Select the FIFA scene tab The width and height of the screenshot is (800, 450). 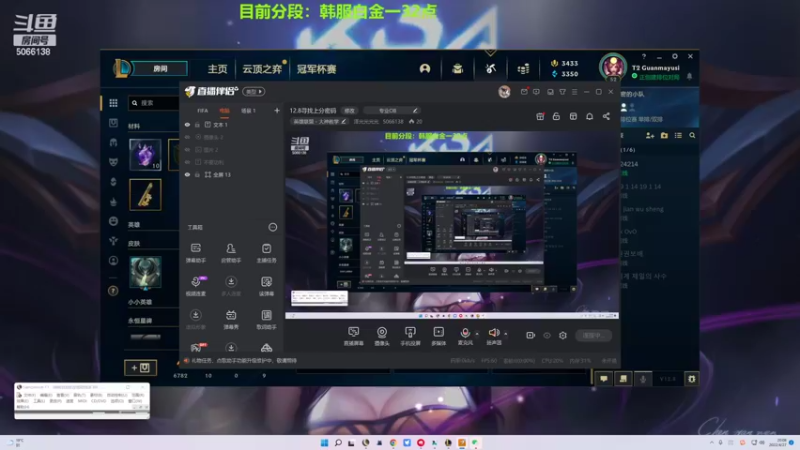(203, 111)
